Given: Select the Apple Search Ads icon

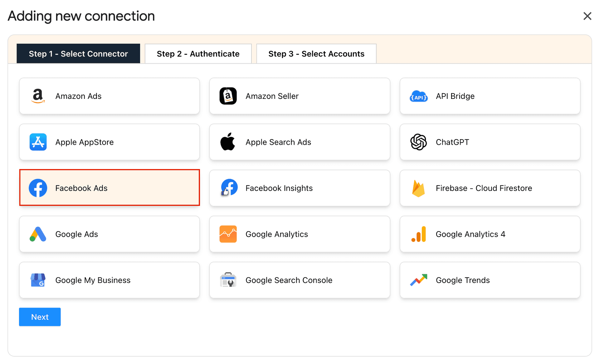Looking at the screenshot, I should (x=228, y=142).
